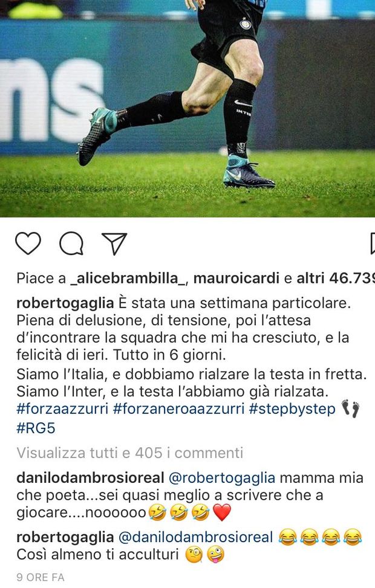The image size is (375, 588).
Task: Open hashtag #forzaneroazzurri
Action: [178, 409]
